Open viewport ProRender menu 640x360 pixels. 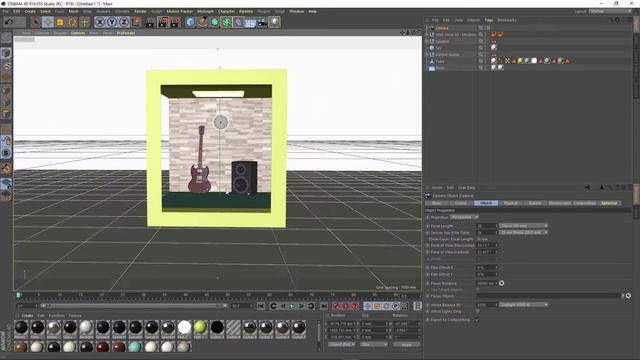click(x=126, y=33)
